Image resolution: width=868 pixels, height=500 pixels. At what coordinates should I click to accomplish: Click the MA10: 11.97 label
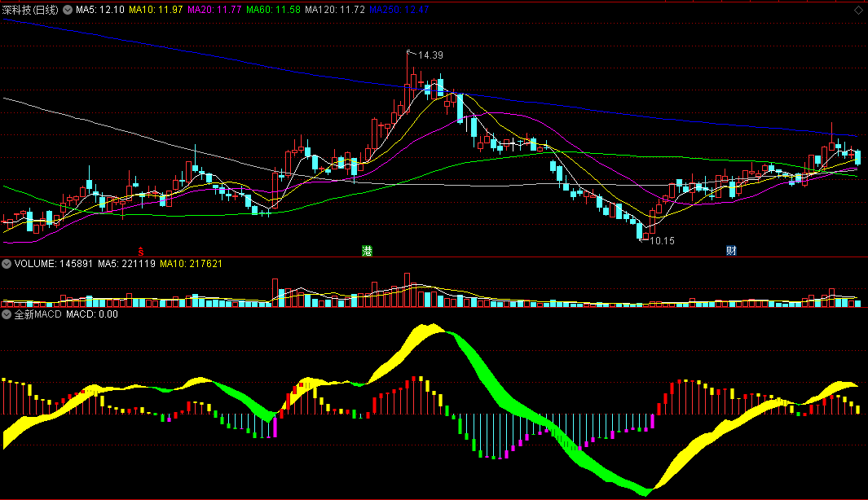(x=156, y=10)
